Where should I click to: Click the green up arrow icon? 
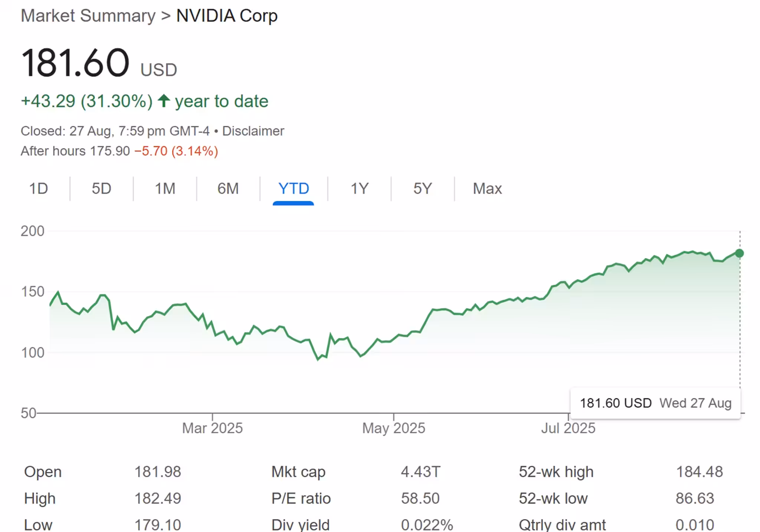(x=164, y=101)
